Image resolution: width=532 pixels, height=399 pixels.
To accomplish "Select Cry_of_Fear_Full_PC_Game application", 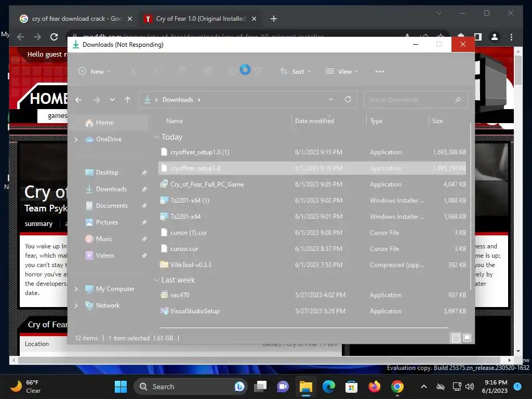I will click(312, 184).
